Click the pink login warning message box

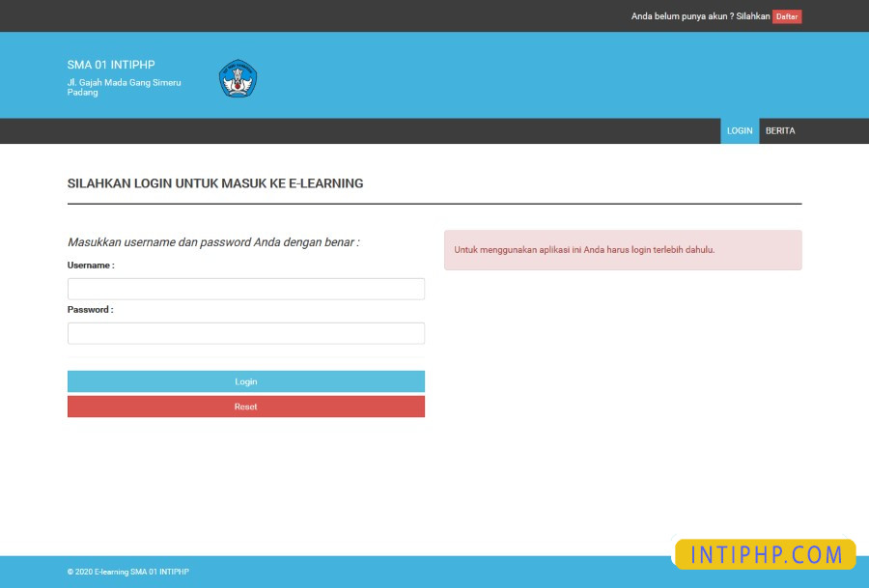623,249
